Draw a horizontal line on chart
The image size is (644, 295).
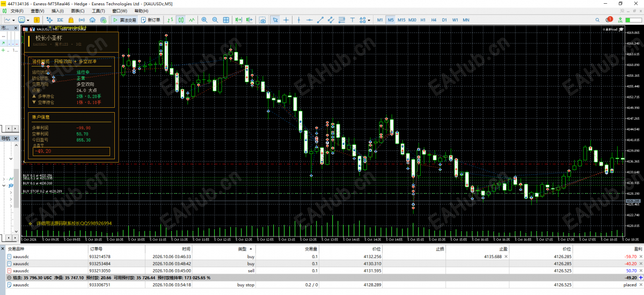(309, 20)
